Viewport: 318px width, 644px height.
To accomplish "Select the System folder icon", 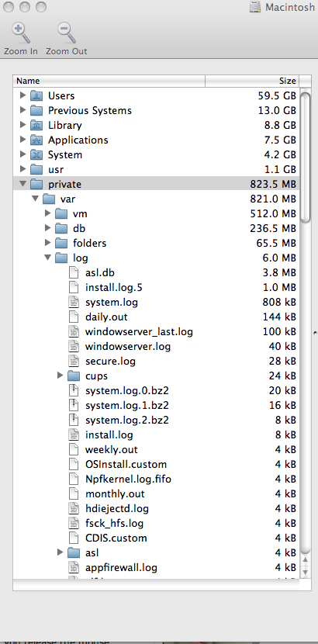I will (36, 155).
